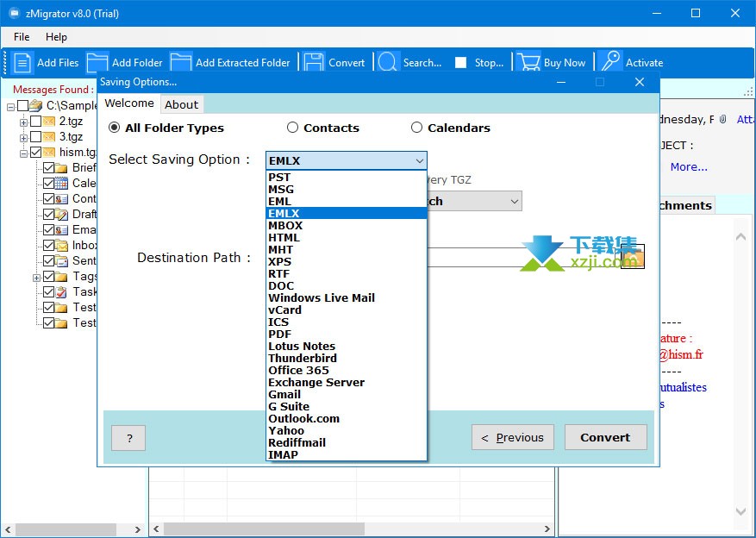Expand the Tags tree node

tap(36, 278)
